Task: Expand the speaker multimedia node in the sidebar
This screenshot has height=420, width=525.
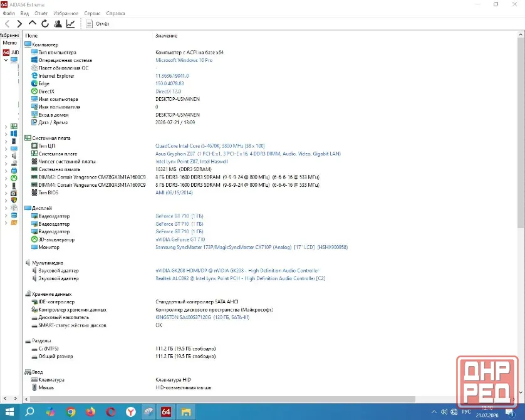Action: 6,156
